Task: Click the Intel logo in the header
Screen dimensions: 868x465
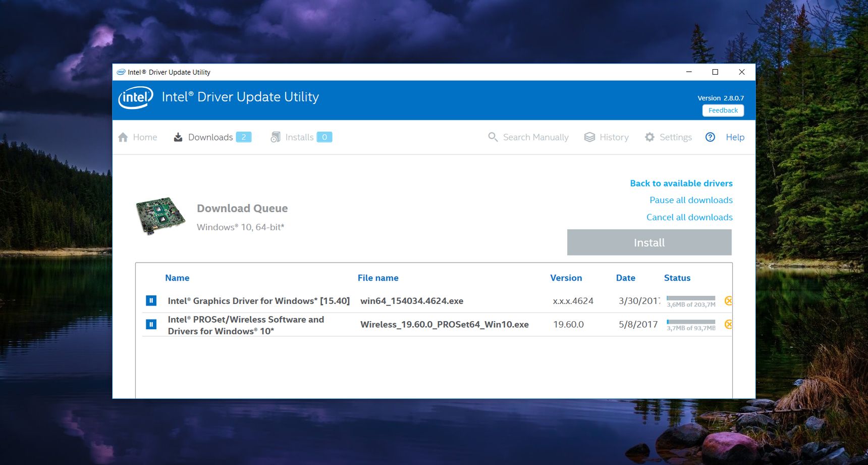Action: tap(135, 97)
